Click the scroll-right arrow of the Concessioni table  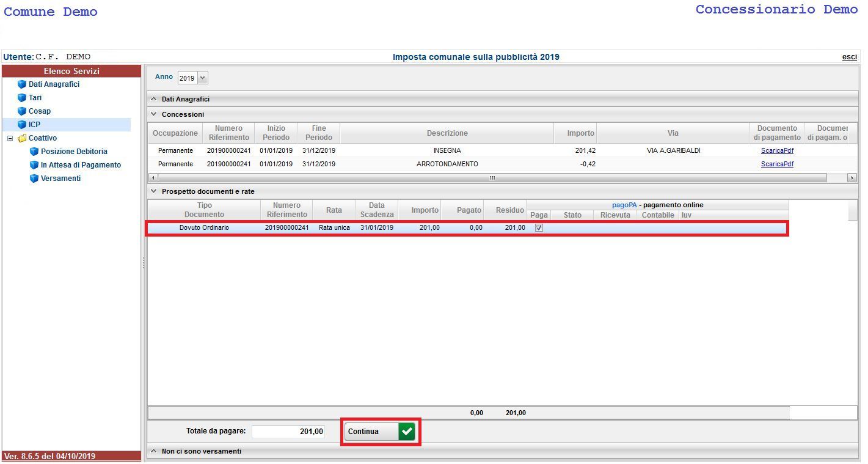pos(852,178)
